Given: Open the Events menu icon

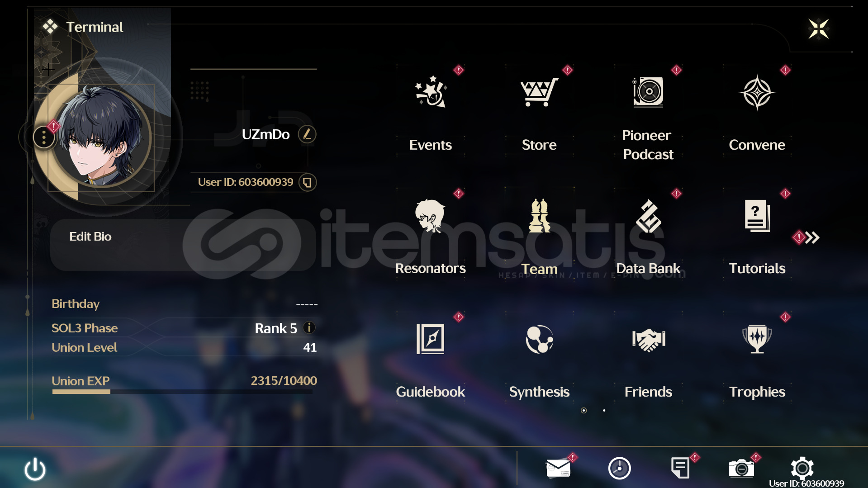Looking at the screenshot, I should tap(431, 92).
